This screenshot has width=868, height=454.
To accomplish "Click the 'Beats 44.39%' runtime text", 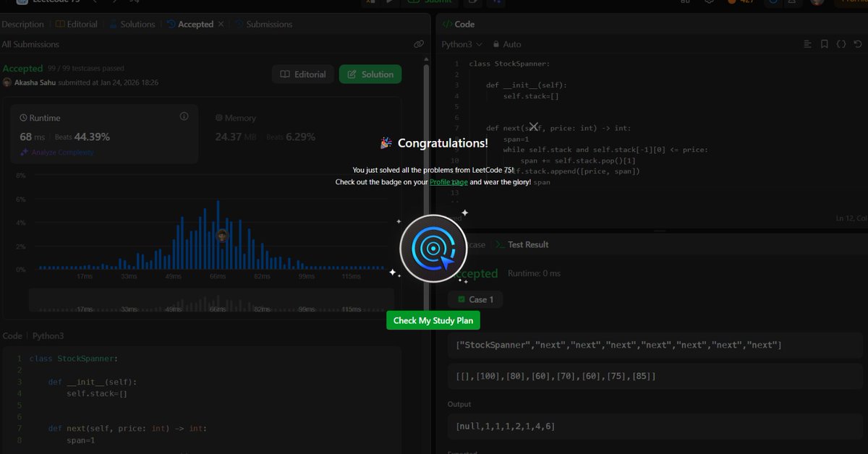I will pos(82,137).
